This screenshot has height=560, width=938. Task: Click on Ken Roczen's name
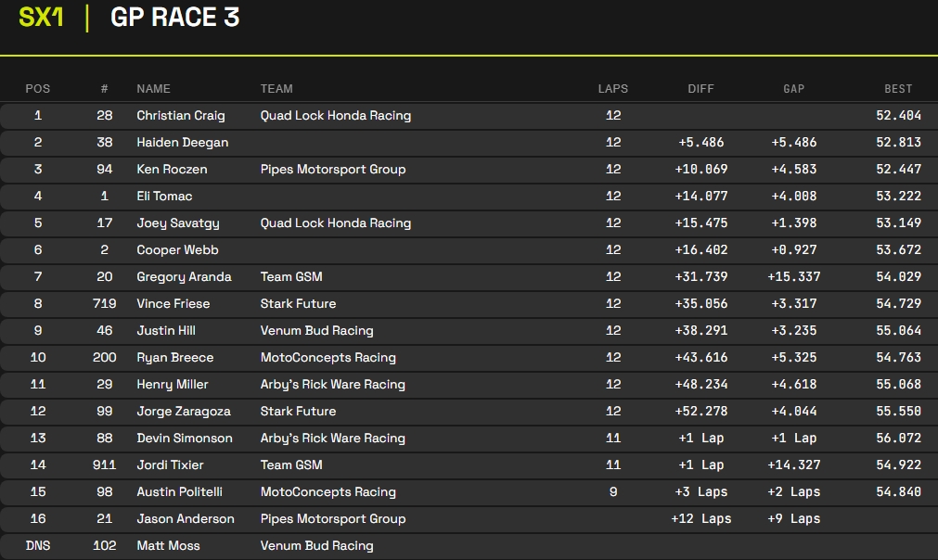click(172, 170)
